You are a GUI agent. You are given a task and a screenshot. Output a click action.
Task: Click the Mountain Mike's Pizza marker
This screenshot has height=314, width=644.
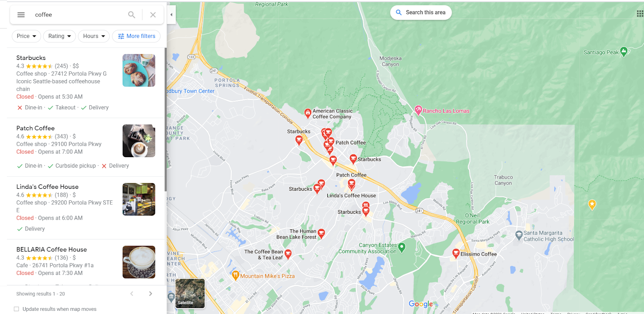click(x=236, y=276)
